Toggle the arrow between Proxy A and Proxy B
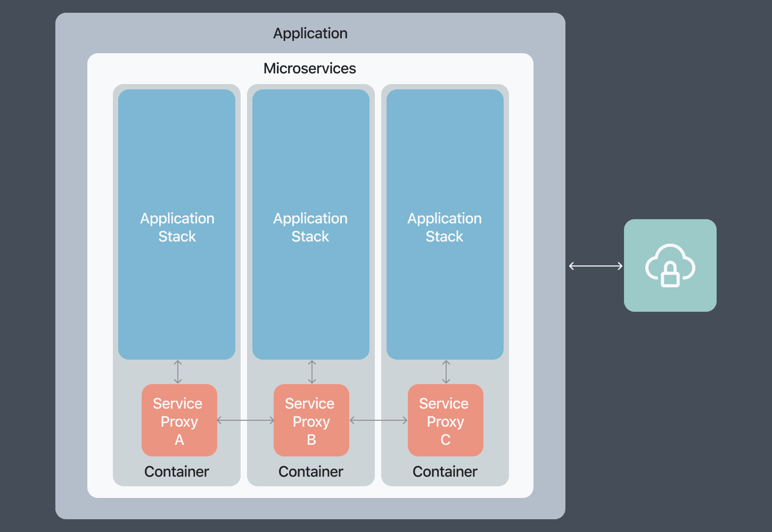Image resolution: width=772 pixels, height=532 pixels. coord(245,420)
